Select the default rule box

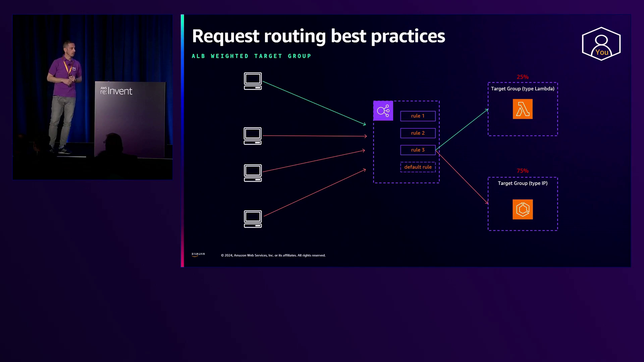418,167
